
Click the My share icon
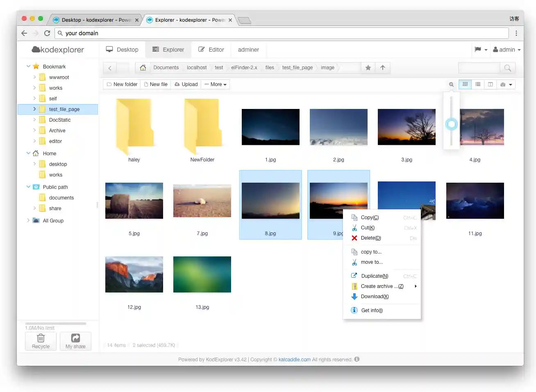click(75, 341)
